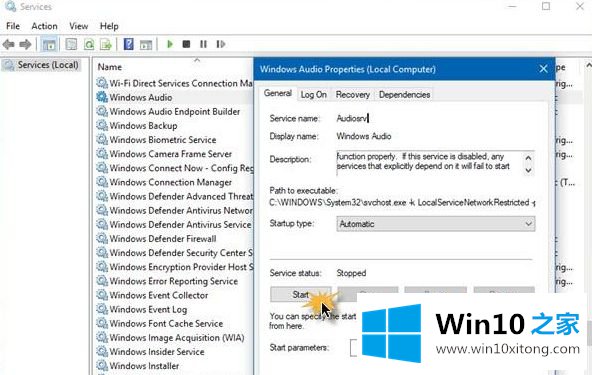
Task: Switch to the Log On tab
Action: (313, 95)
